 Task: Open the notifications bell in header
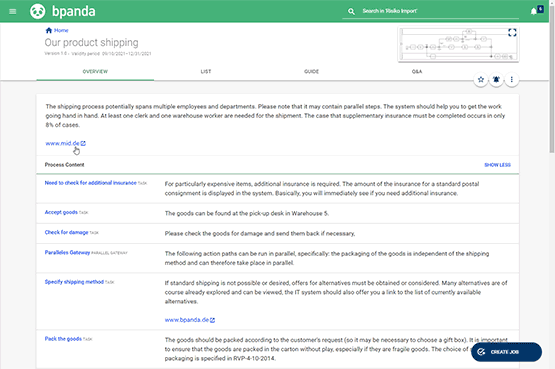point(534,11)
